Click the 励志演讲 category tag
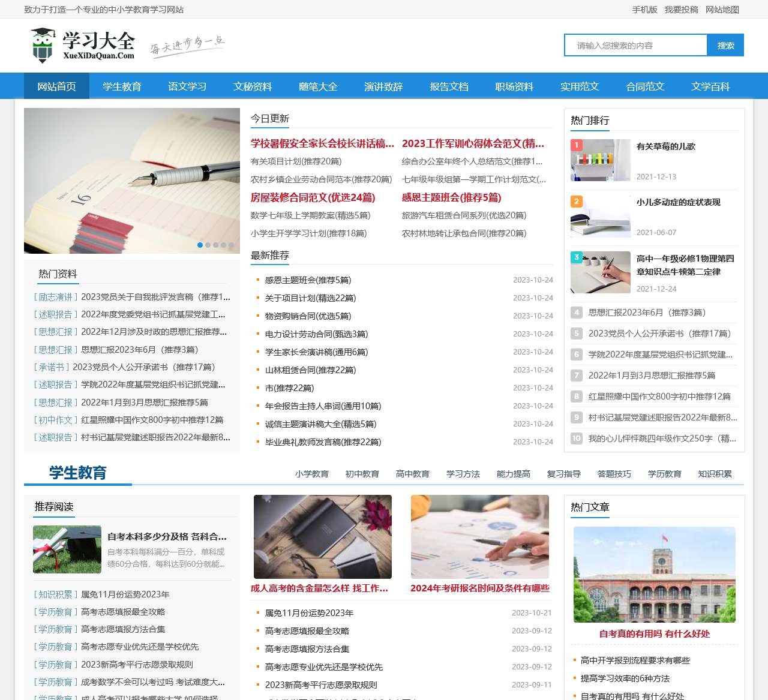This screenshot has height=700, width=768. pyautogui.click(x=55, y=297)
